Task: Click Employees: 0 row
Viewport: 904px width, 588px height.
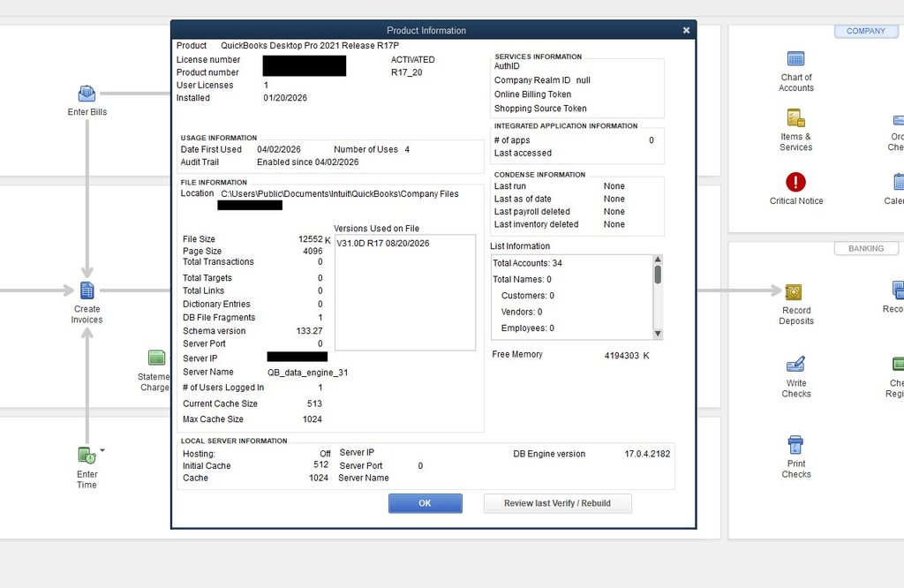Action: pyautogui.click(x=528, y=328)
